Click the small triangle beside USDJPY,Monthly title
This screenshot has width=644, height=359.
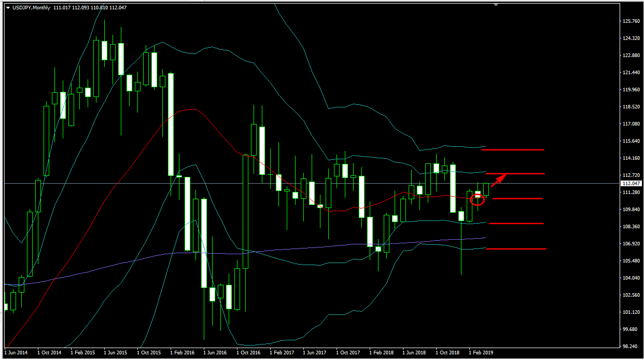tap(8, 8)
